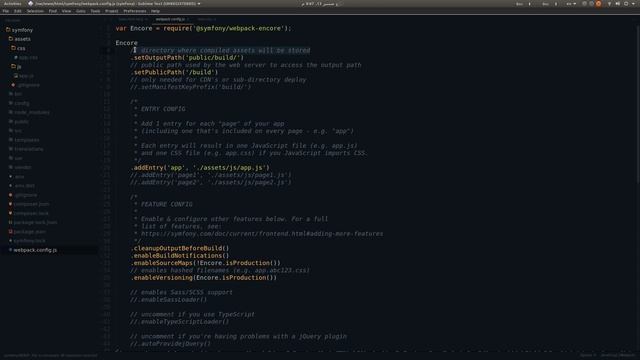
Task: Place cursor on the enableBuildNotifications() line
Action: [180, 256]
